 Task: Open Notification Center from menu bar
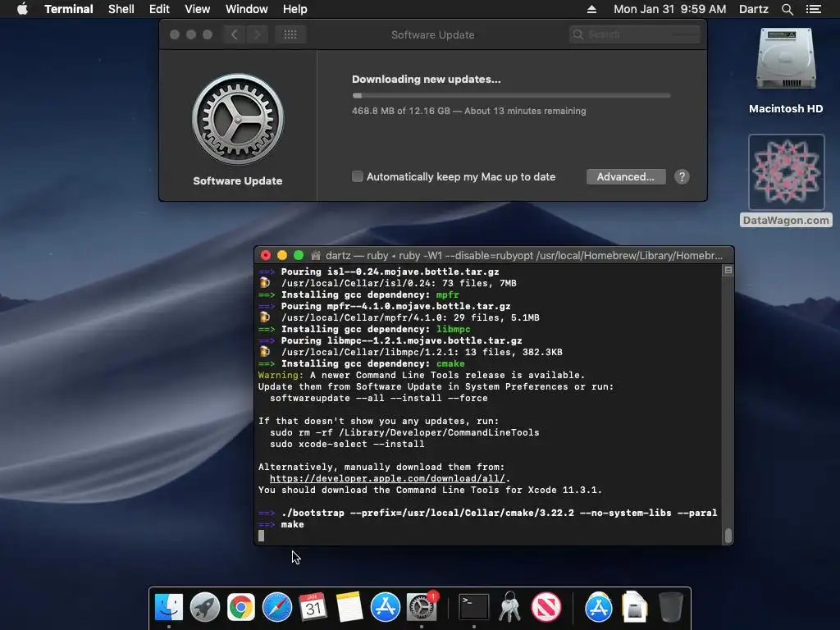813,9
